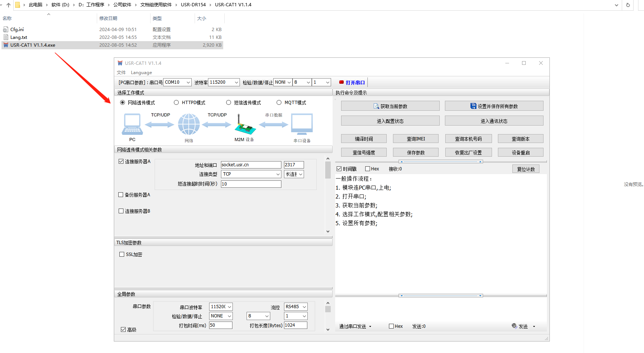This screenshot has width=644, height=353.
Task: Click the save disk icon on 设置并保存所有参数
Action: [x=473, y=106]
